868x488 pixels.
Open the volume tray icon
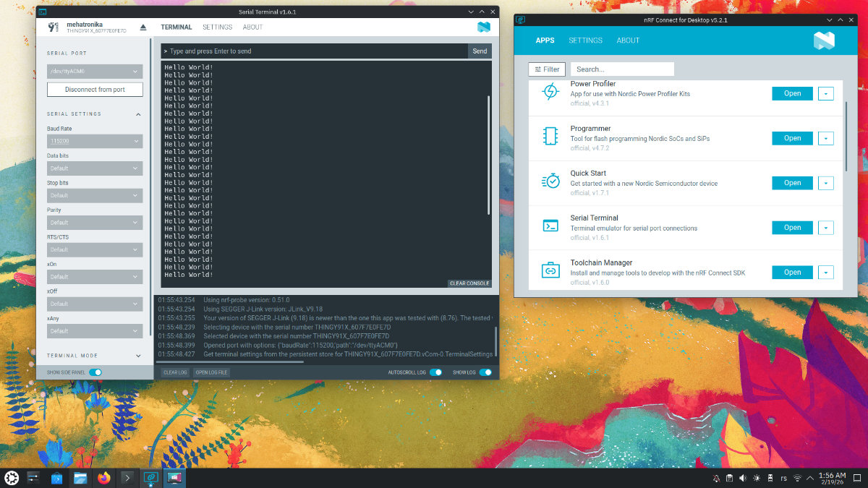[x=743, y=478]
